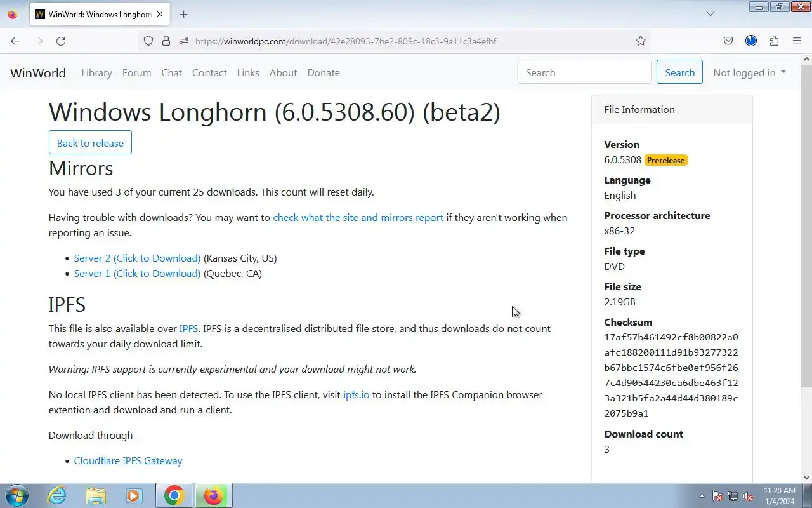Click the Back to release button
Viewport: 812px width, 508px height.
pos(90,143)
